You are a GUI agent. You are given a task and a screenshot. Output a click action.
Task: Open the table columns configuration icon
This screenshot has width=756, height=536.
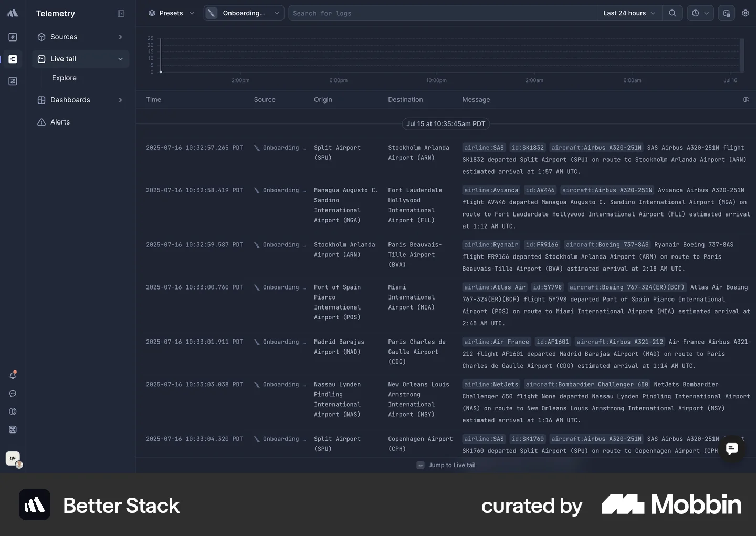[x=746, y=100]
